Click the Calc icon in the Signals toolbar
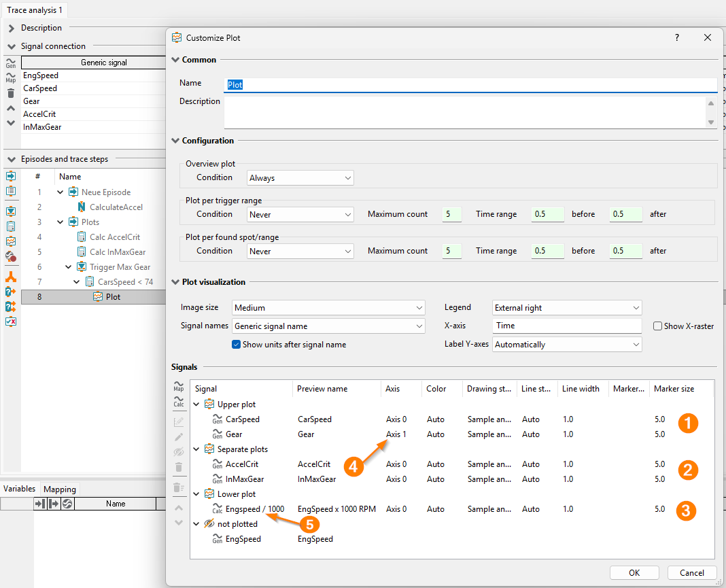726x588 pixels. 179,402
